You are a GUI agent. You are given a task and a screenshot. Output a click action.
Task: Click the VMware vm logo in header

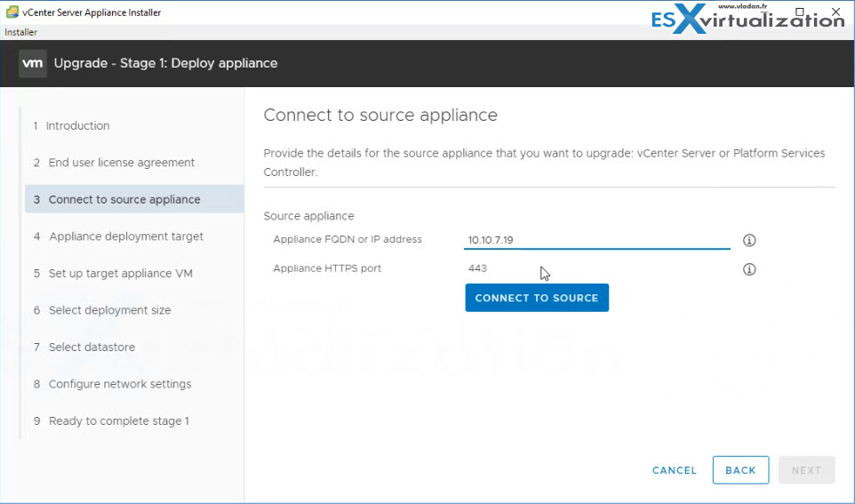point(33,63)
